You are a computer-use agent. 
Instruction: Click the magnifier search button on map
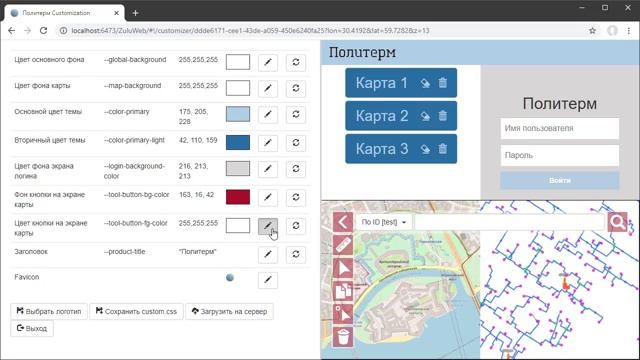(617, 222)
